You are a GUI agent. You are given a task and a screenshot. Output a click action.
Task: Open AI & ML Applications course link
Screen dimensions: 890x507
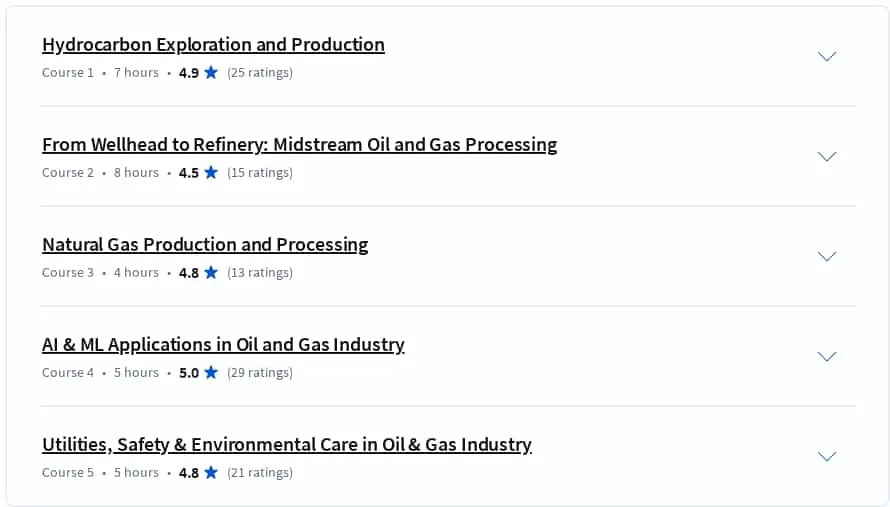tap(223, 345)
